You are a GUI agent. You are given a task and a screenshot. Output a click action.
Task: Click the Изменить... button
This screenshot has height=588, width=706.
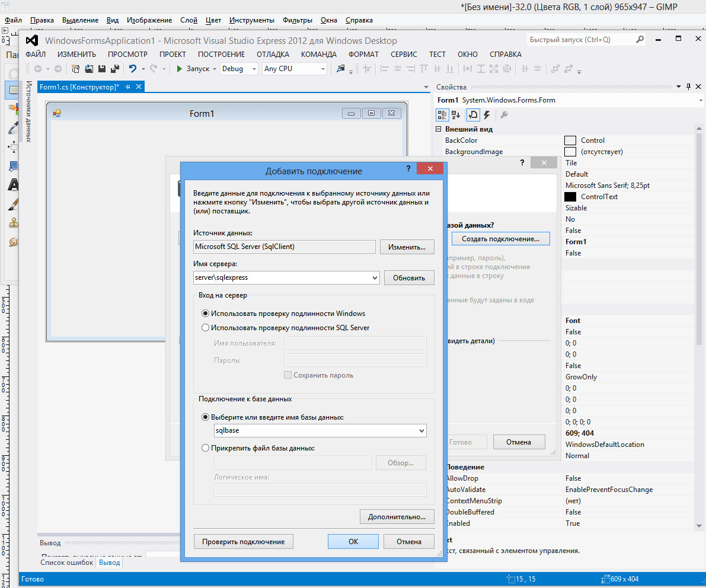407,247
